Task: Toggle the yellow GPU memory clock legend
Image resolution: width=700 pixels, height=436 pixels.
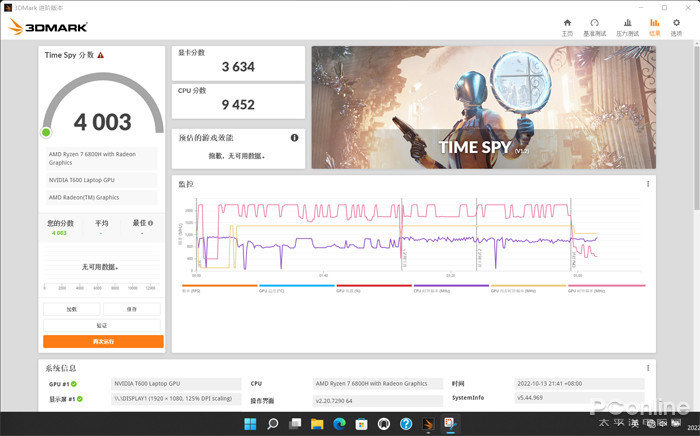Action: click(528, 286)
